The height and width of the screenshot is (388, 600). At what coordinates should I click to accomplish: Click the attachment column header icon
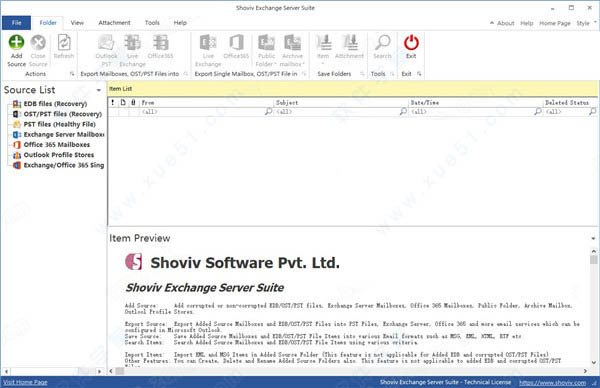coord(133,102)
